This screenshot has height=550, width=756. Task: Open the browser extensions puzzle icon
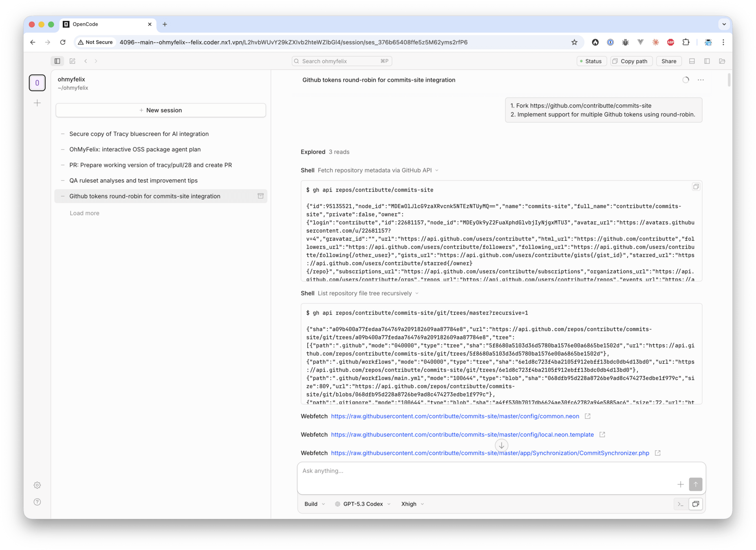(x=686, y=42)
